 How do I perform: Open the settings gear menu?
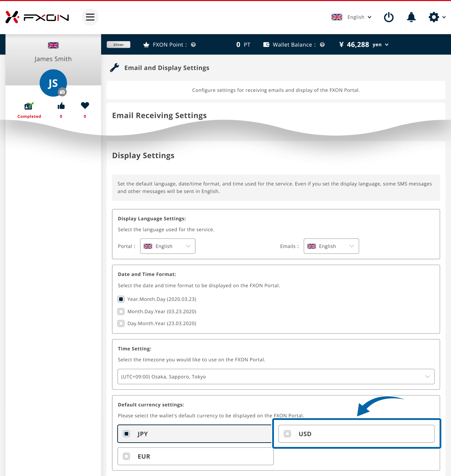pos(434,17)
